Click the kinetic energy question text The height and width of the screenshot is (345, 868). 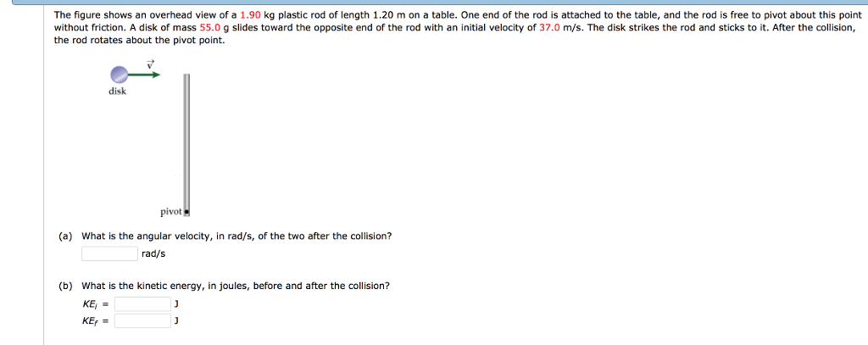point(236,287)
